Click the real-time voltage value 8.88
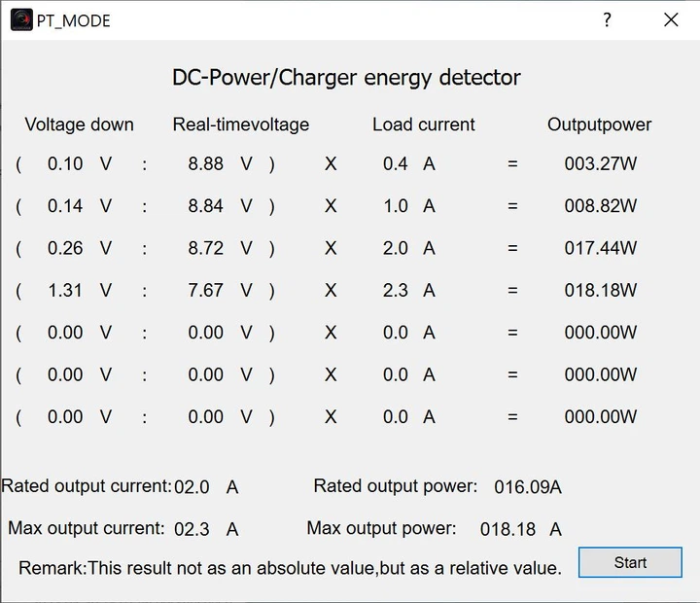This screenshot has height=603, width=700. 205,164
